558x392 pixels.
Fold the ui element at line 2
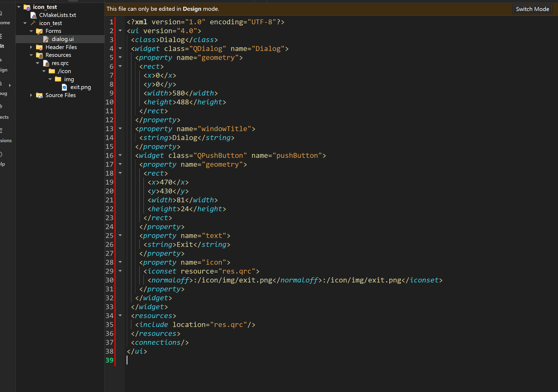pos(120,31)
